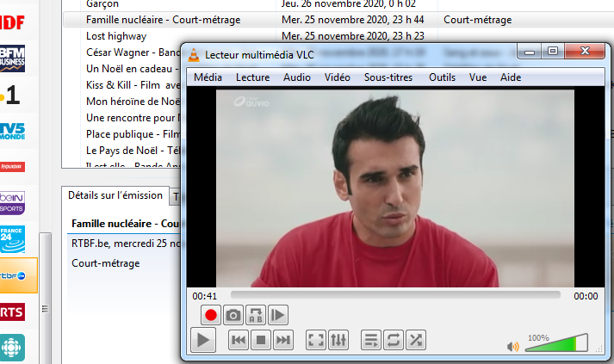Open the Outils menu
This screenshot has width=614, height=364.
coord(442,77)
